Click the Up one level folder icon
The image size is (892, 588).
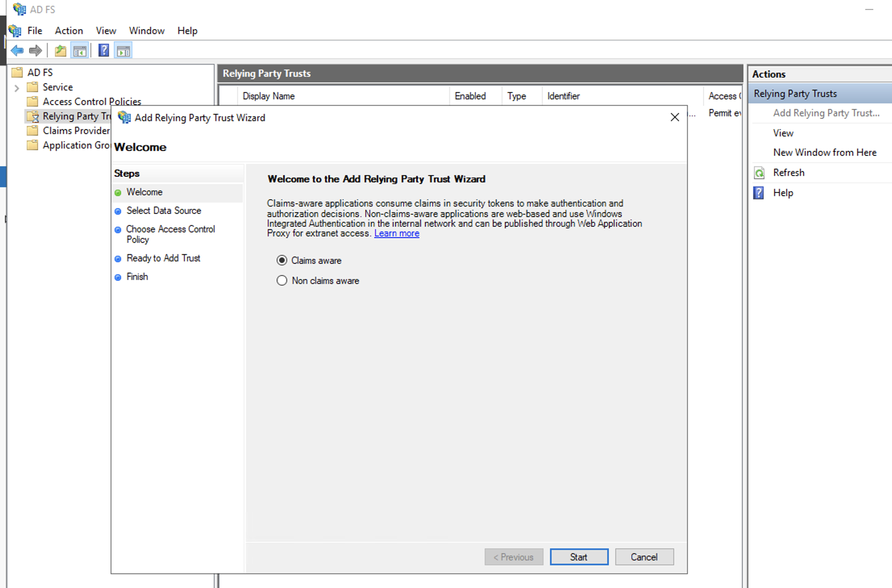pyautogui.click(x=60, y=50)
